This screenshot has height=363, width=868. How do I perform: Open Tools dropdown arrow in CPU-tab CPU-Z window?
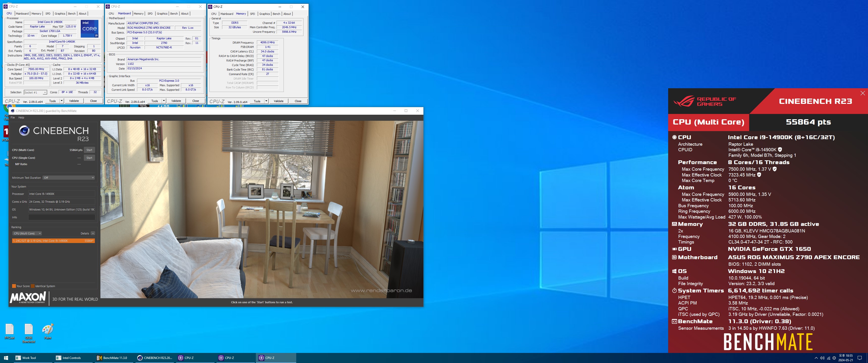click(61, 101)
